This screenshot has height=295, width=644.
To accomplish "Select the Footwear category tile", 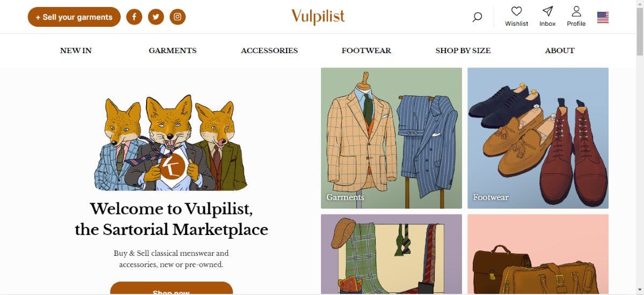I will tap(538, 138).
